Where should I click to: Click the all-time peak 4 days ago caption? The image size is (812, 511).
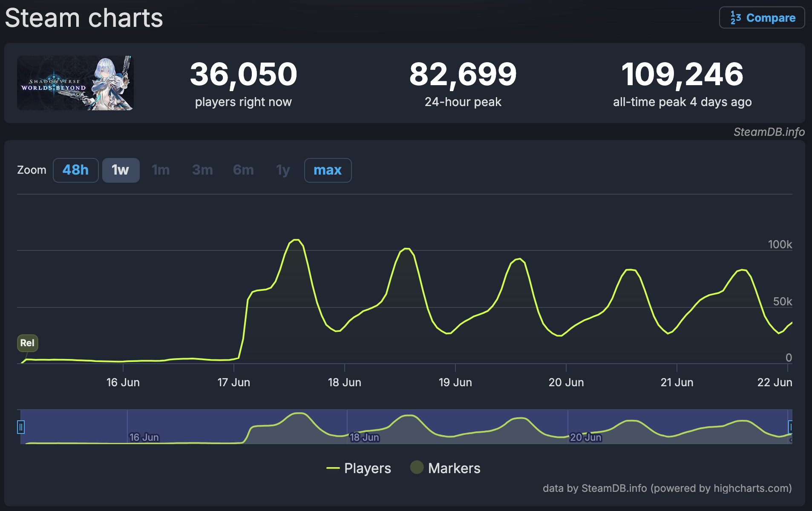[682, 102]
